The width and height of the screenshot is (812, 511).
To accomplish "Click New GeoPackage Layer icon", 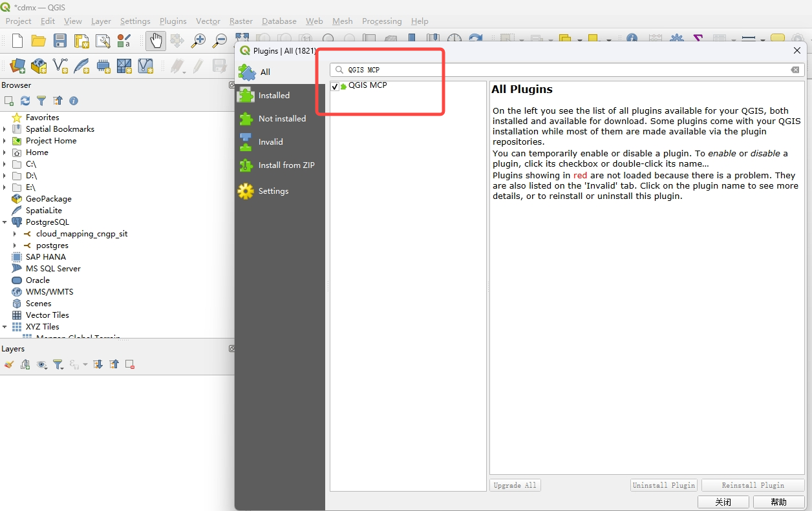I will pos(39,66).
